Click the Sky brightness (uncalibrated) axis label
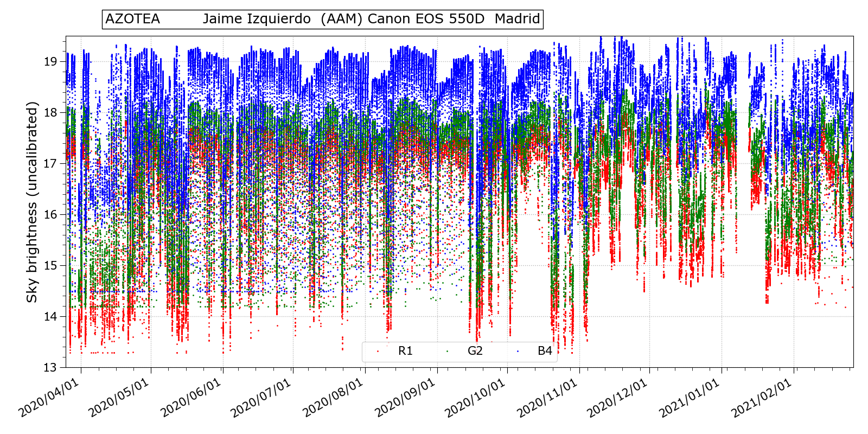This screenshot has height=434, width=868. (x=33, y=202)
